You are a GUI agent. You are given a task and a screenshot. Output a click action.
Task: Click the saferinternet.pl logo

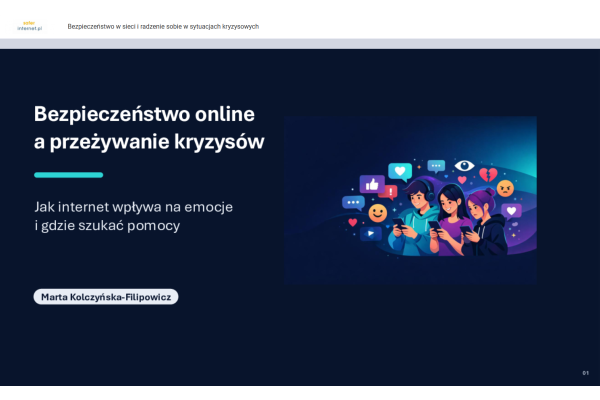pyautogui.click(x=27, y=26)
